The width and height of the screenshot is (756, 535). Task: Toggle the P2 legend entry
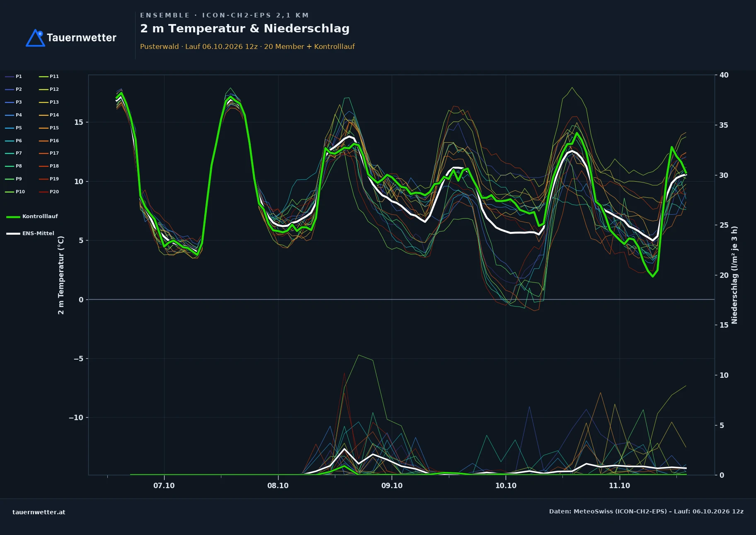click(14, 89)
